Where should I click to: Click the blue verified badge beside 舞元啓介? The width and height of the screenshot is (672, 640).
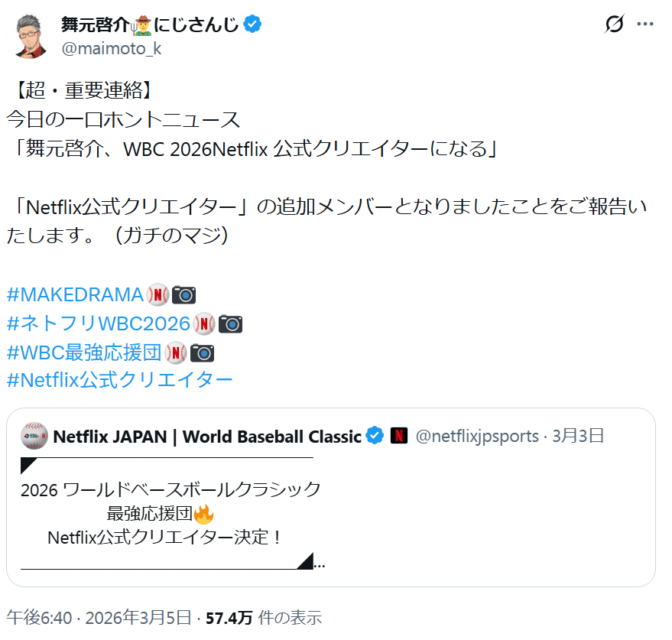(x=253, y=24)
